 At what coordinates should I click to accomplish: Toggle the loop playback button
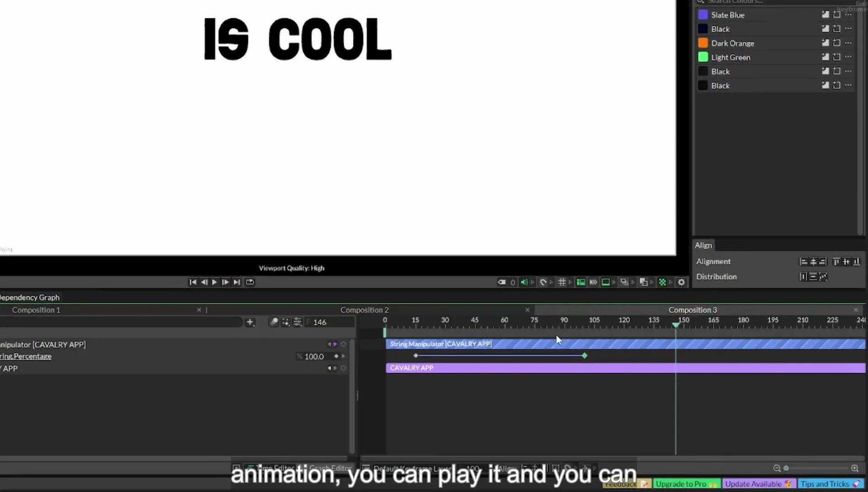[250, 282]
